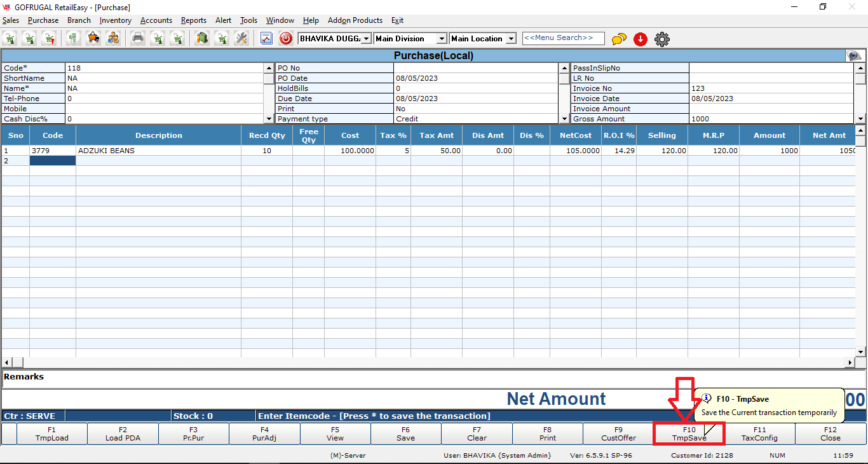Open the Tools menu
This screenshot has width=868, height=464.
(x=248, y=20)
